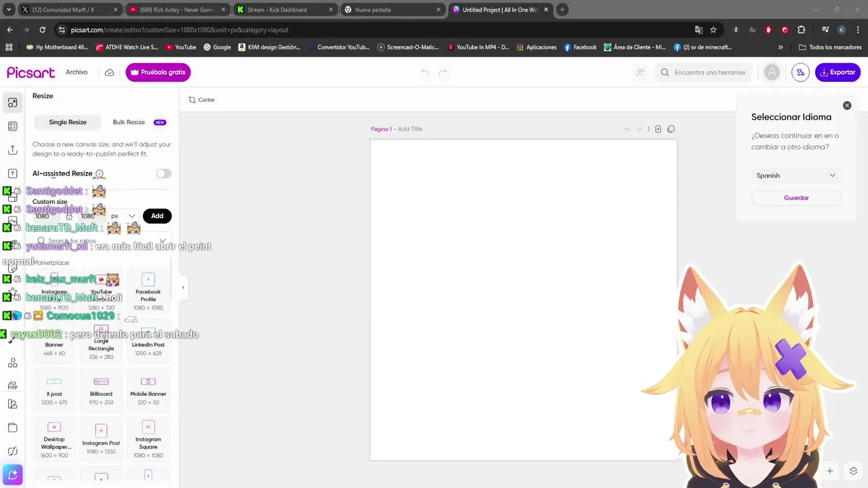Click the AI-assisted Resize info icon
Image resolution: width=868 pixels, height=488 pixels.
100,174
